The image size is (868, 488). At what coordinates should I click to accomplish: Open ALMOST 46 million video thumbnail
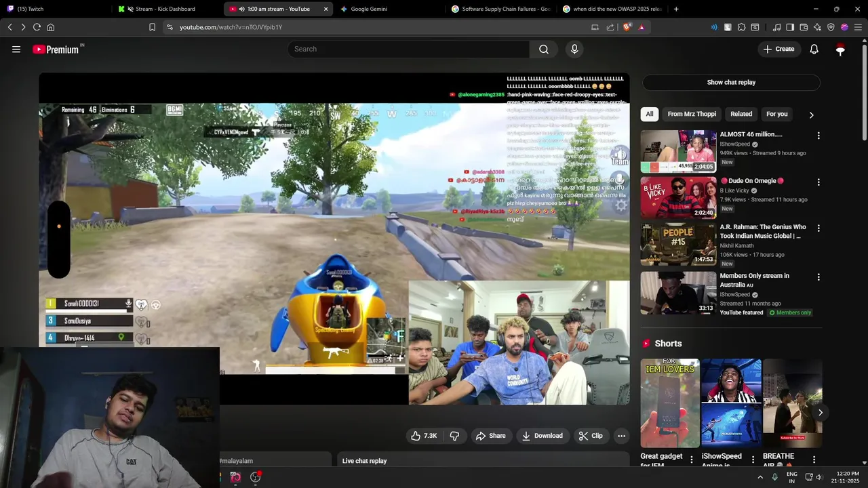678,151
